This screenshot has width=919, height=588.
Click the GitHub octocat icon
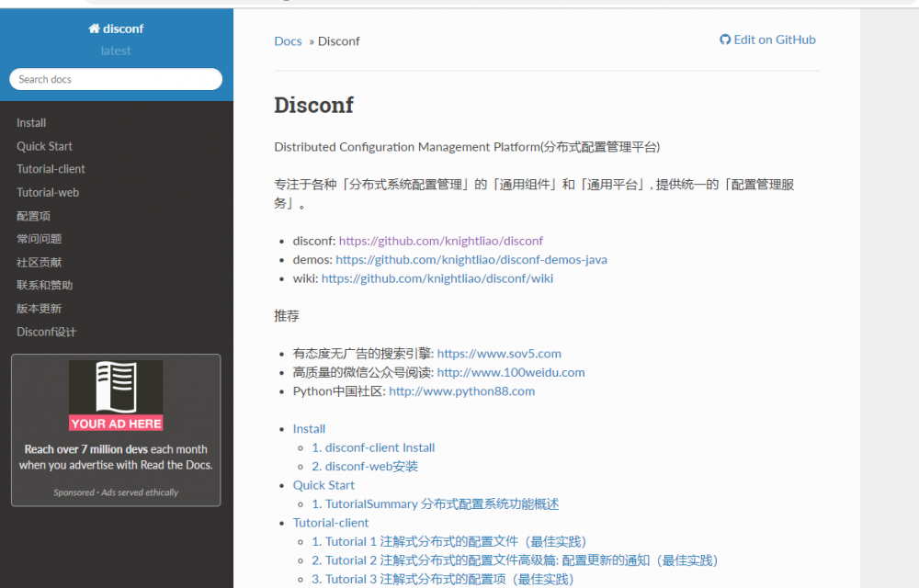(725, 40)
